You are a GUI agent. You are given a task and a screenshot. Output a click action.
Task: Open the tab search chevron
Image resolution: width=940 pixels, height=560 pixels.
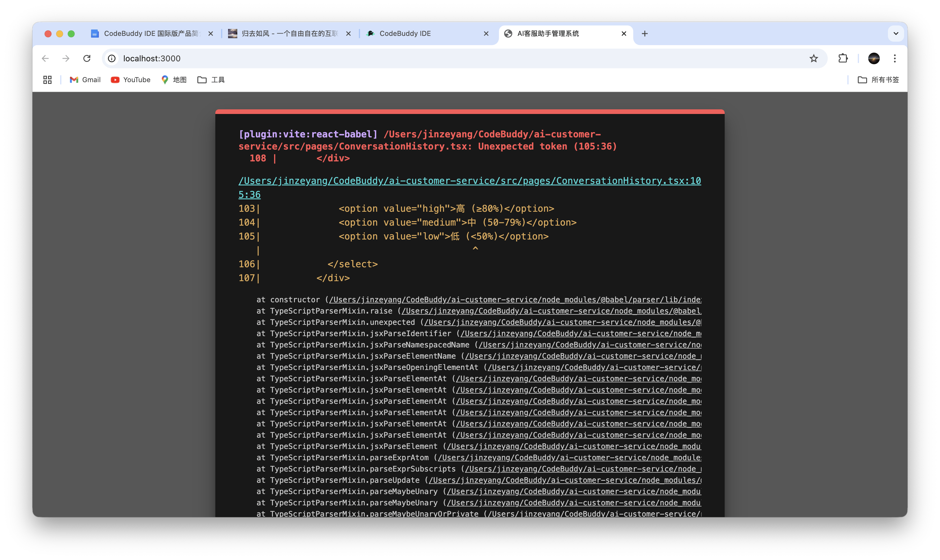point(895,34)
